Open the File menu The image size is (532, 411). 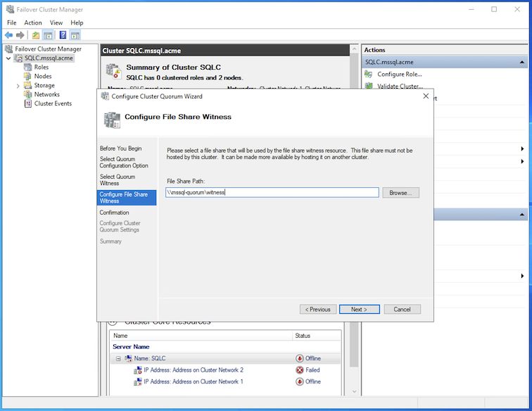[x=11, y=23]
